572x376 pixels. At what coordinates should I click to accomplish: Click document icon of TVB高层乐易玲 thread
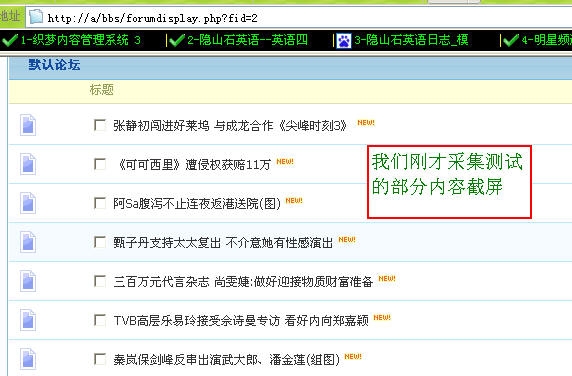pos(28,320)
